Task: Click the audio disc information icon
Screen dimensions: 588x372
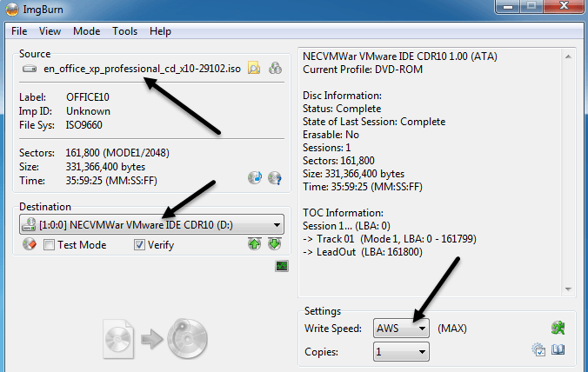Action: click(255, 177)
